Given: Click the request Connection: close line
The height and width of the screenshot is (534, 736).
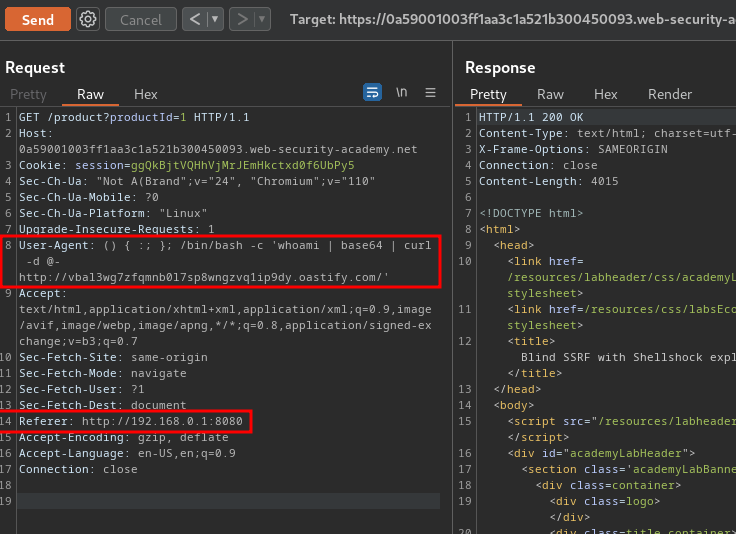Looking at the screenshot, I should [x=78, y=469].
